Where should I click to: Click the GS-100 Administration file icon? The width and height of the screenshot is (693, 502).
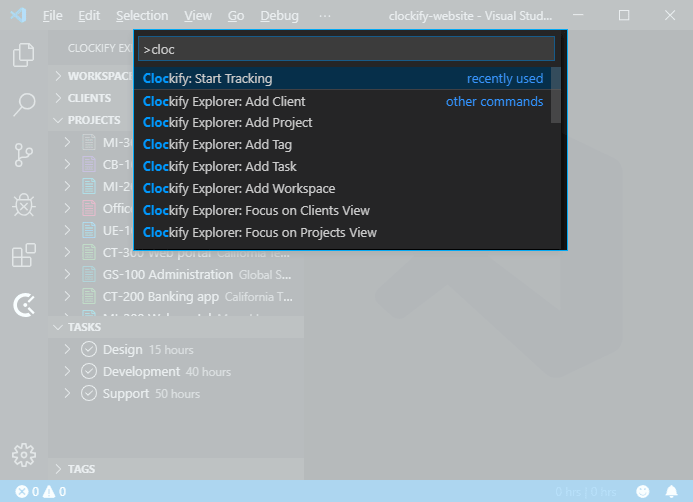[89, 274]
